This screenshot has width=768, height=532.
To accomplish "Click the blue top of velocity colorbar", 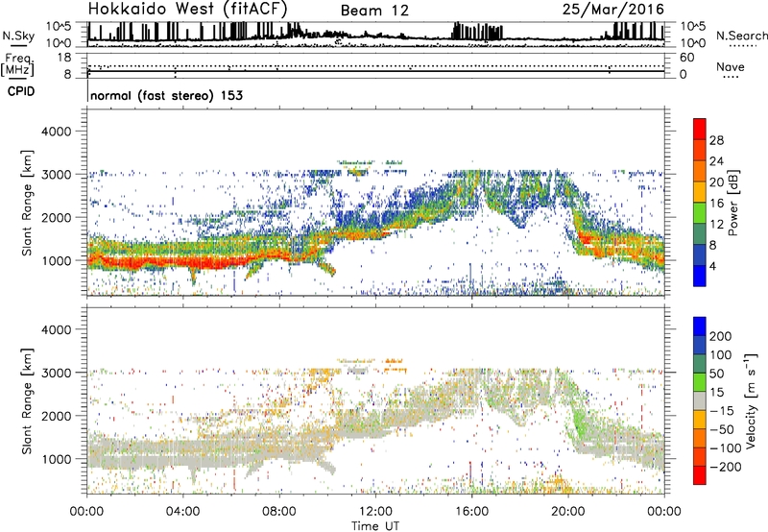I will pyautogui.click(x=700, y=326).
